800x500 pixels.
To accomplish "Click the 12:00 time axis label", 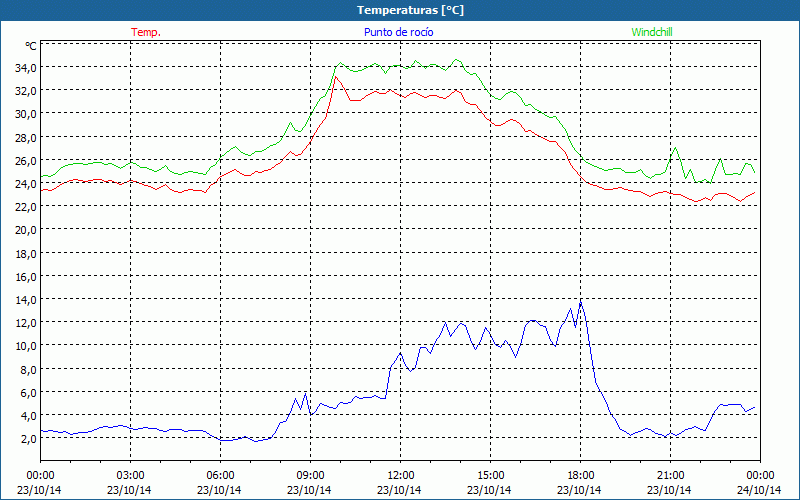I will pos(401,476).
